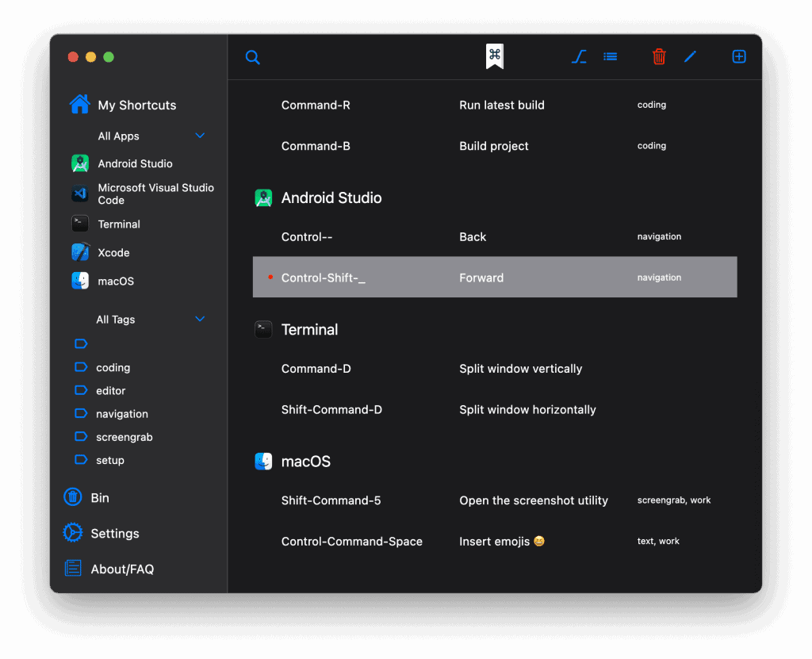The width and height of the screenshot is (812, 659).
Task: Click the screengrab, work tags cell
Action: (x=674, y=500)
